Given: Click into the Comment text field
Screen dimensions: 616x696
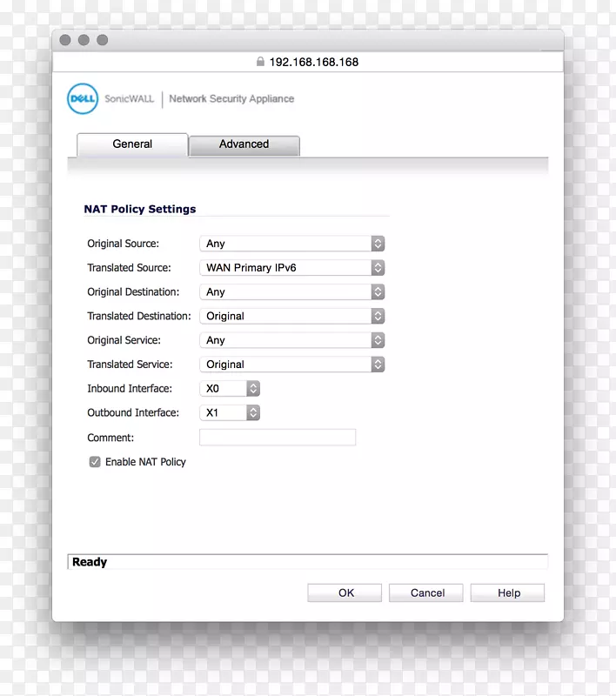Looking at the screenshot, I should tap(278, 438).
